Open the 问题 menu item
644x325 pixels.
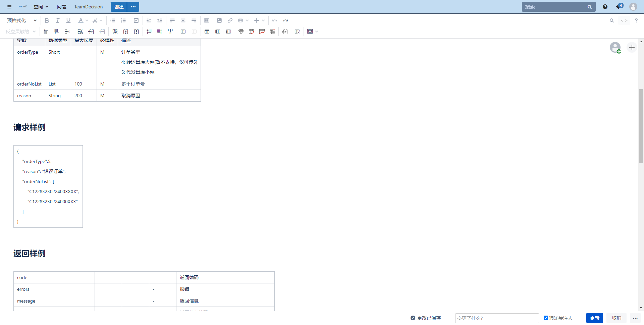click(62, 7)
